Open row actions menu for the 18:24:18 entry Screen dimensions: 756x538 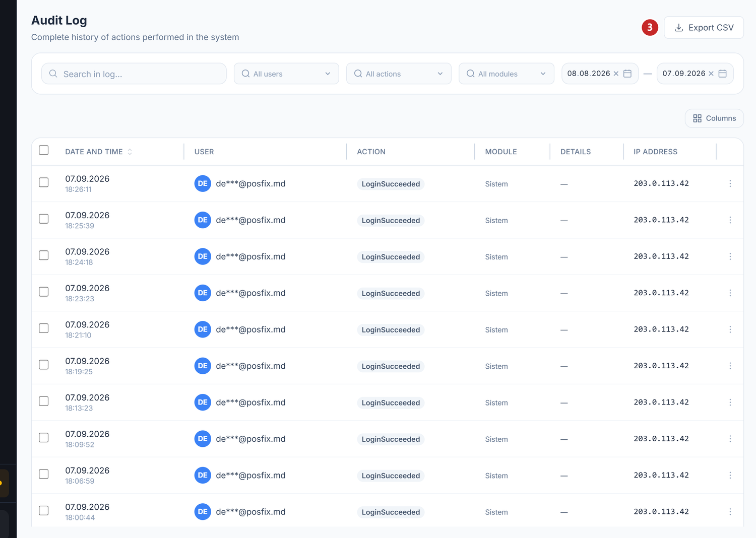click(730, 256)
